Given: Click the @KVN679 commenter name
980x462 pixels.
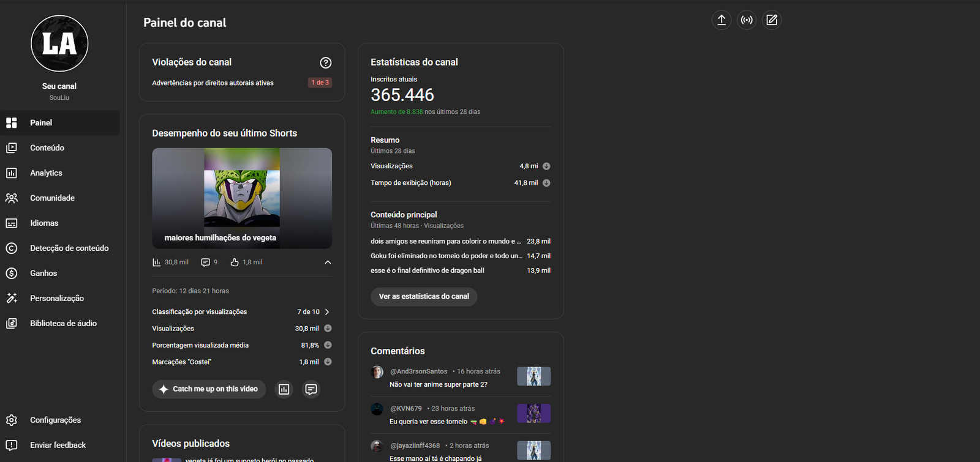Looking at the screenshot, I should tap(406, 409).
